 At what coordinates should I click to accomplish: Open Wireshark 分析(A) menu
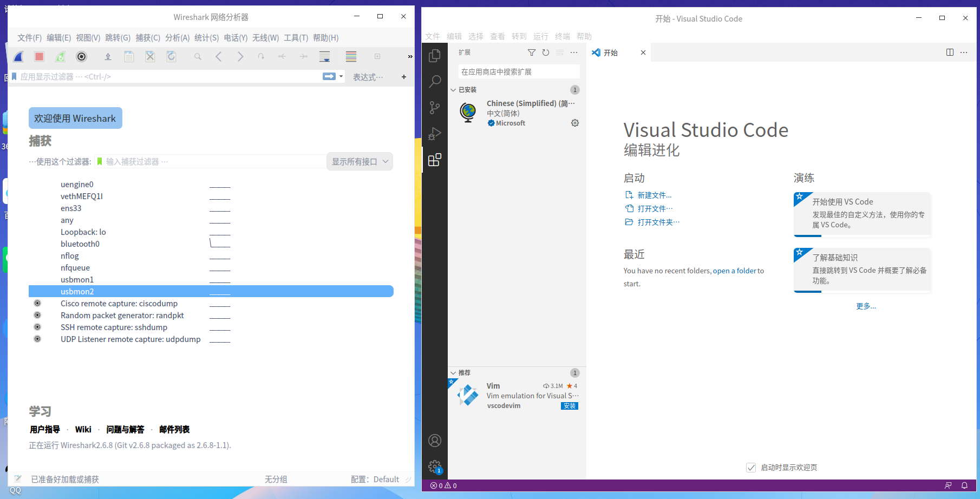(x=177, y=37)
